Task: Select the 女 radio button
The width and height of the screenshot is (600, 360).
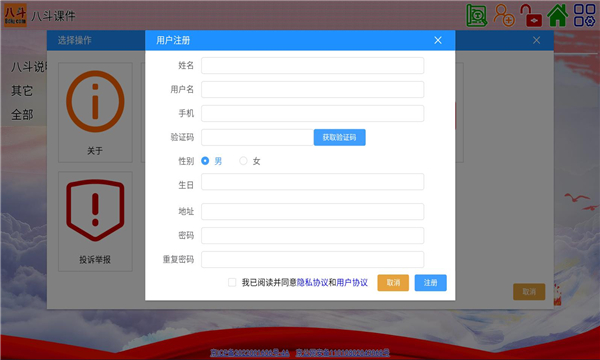Action: (243, 161)
